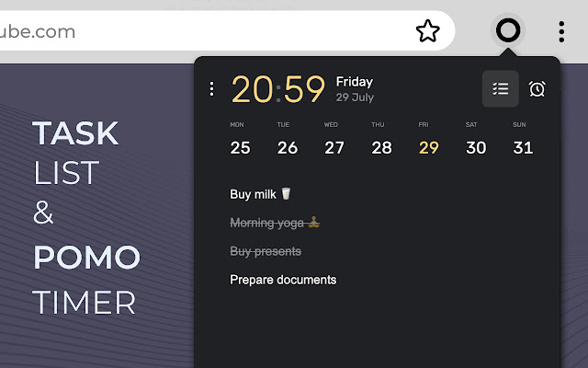Mark Prepare documents task as done
This screenshot has width=588, height=368.
tap(283, 280)
